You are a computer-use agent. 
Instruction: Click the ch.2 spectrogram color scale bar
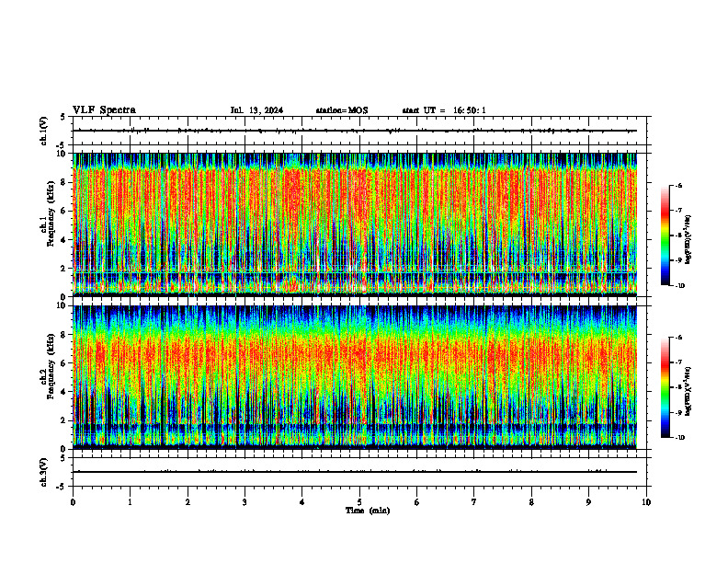click(x=665, y=387)
